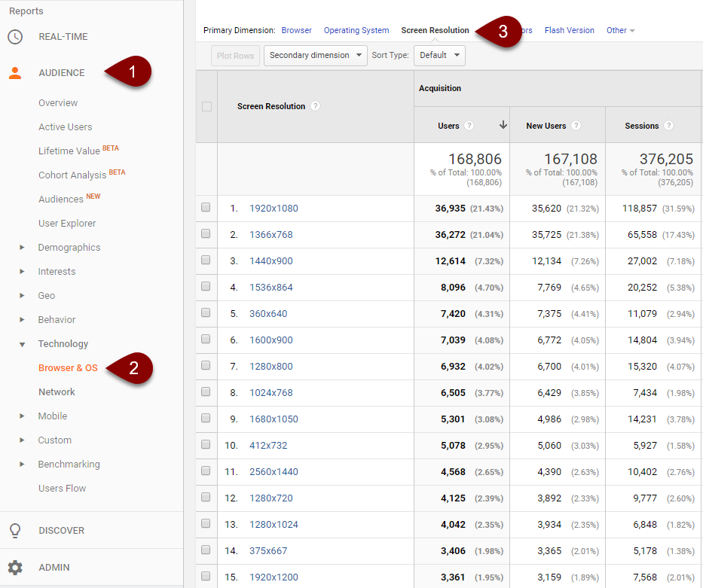Open the 1440x900 resolution link

(x=271, y=261)
